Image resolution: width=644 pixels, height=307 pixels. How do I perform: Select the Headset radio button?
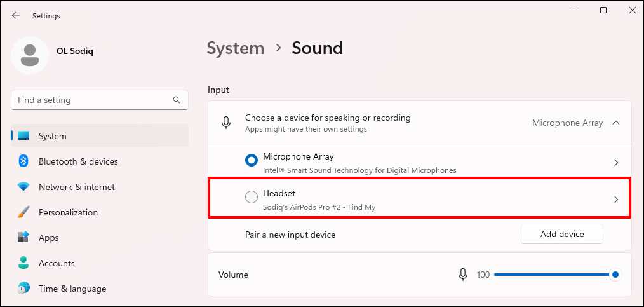coord(252,198)
